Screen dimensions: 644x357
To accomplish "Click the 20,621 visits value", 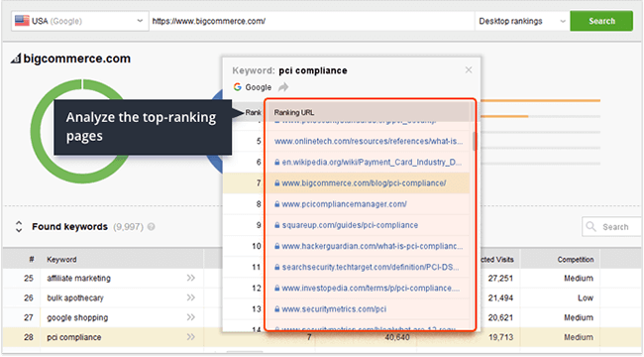I will (500, 317).
